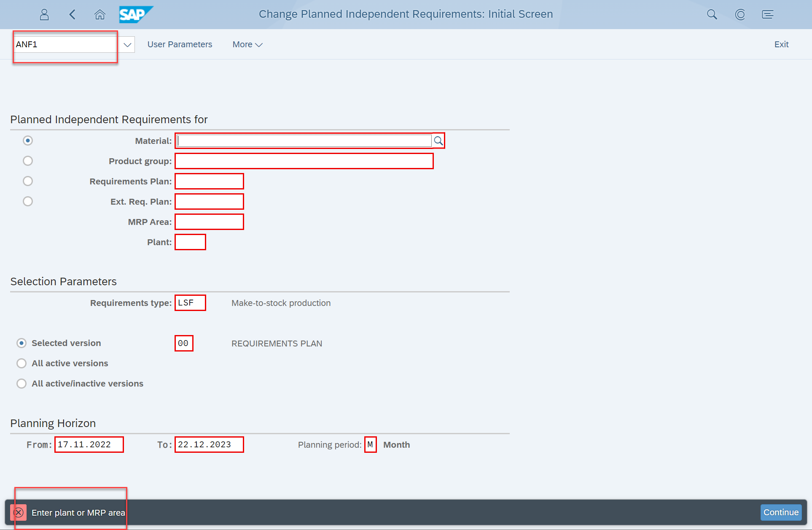812x530 pixels.
Task: Select the Product group radio button
Action: point(28,161)
